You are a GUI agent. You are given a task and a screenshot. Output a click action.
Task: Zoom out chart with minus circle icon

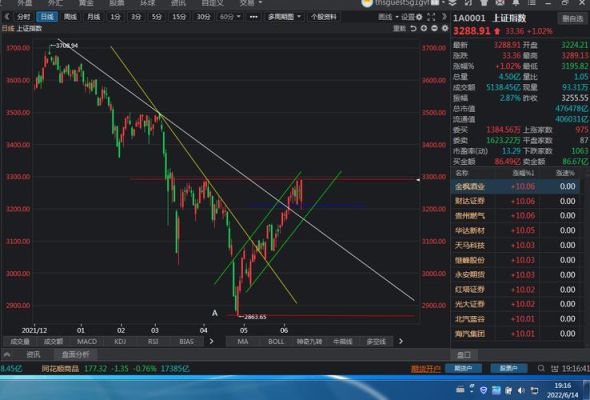pyautogui.click(x=434, y=29)
